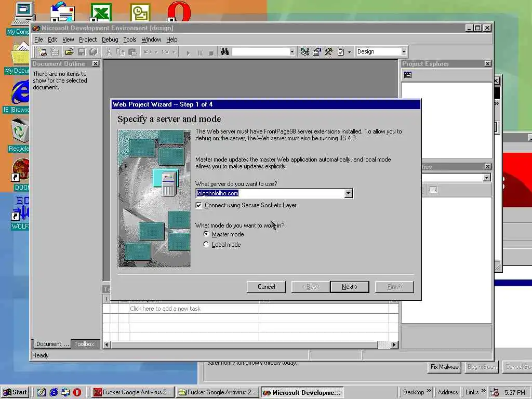Image resolution: width=532 pixels, height=399 pixels.
Task: Click the Save All toolbar icon
Action: coord(94,52)
